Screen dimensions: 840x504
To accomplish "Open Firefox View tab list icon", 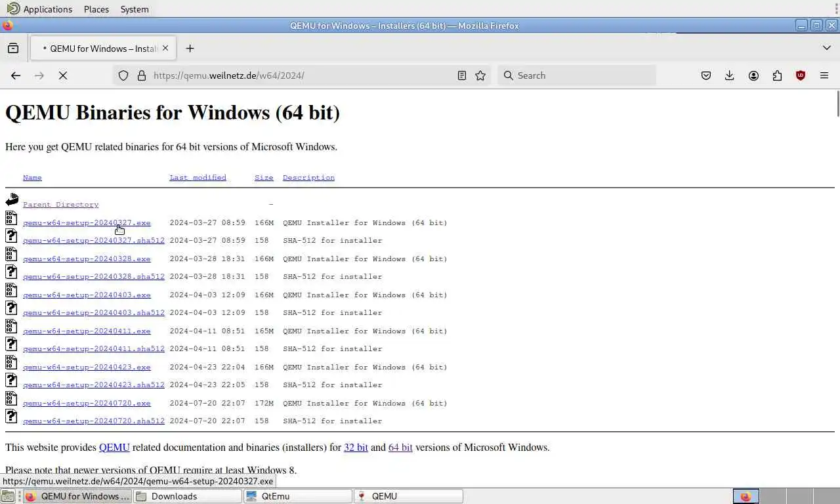I will pyautogui.click(x=12, y=48).
